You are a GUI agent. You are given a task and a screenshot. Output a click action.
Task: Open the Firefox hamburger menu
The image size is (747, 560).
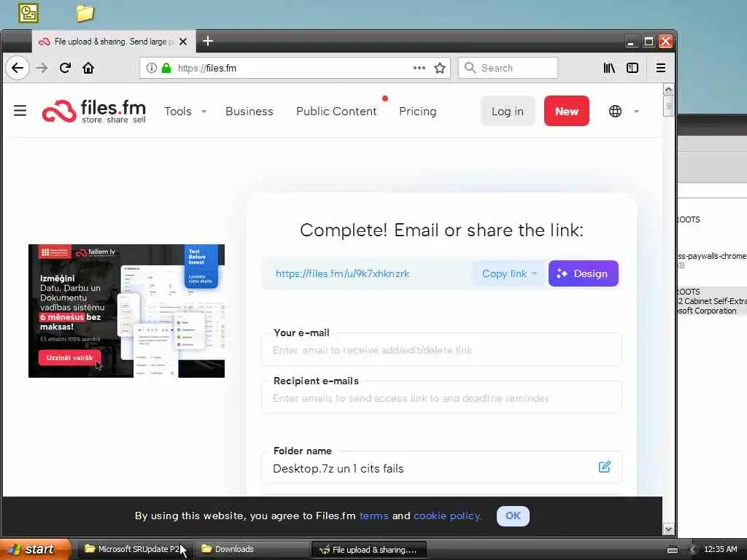pos(661,68)
